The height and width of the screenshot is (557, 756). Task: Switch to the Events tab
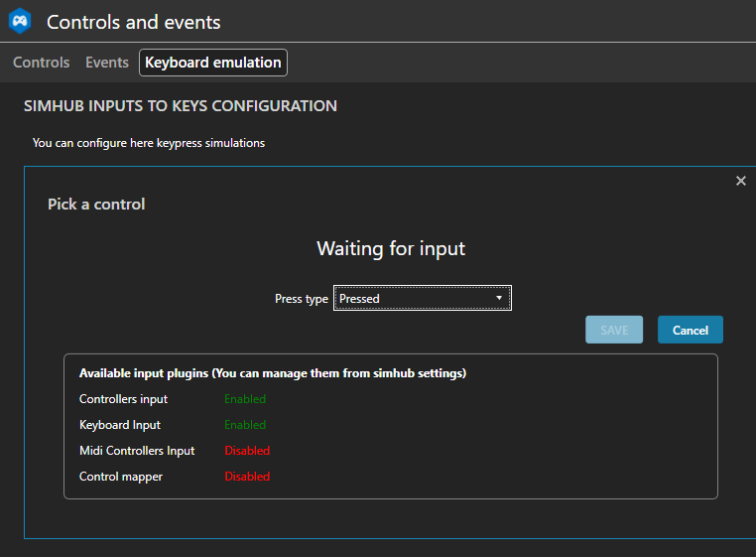coord(107,63)
